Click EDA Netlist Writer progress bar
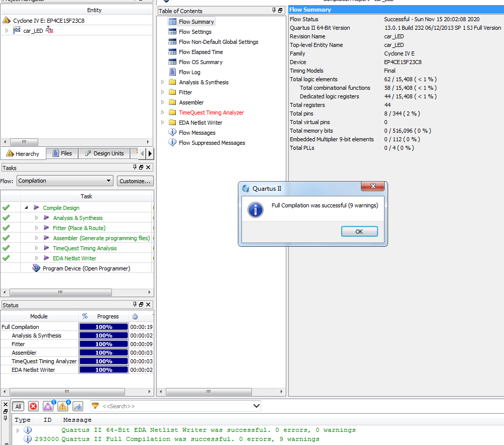This screenshot has height=445, width=504. click(x=103, y=370)
